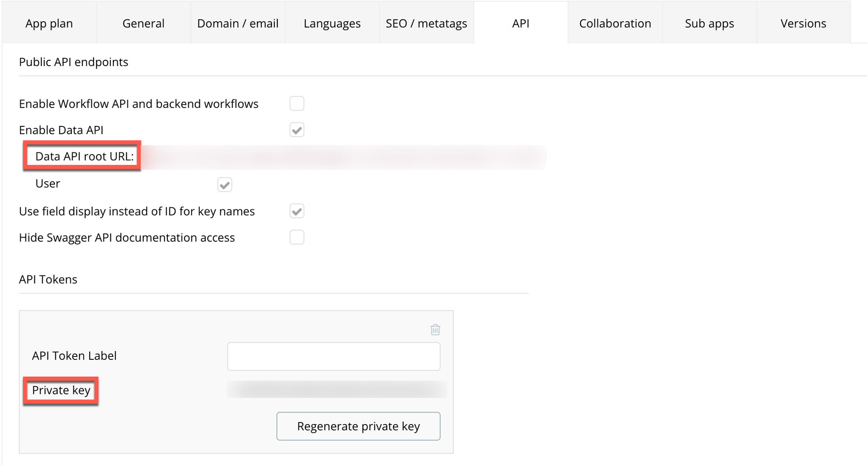Viewport: 868px width, 466px height.
Task: Open the App plan tab
Action: (x=49, y=23)
